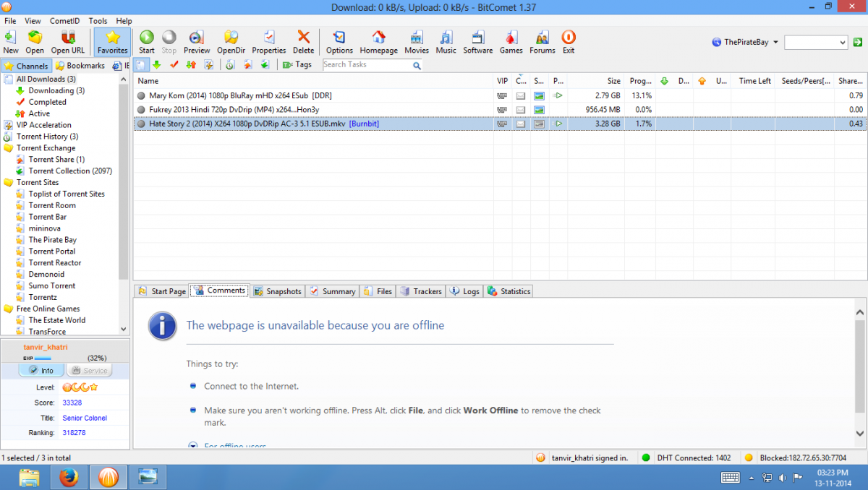
Task: Open the Forums toolbar icon
Action: click(x=542, y=42)
